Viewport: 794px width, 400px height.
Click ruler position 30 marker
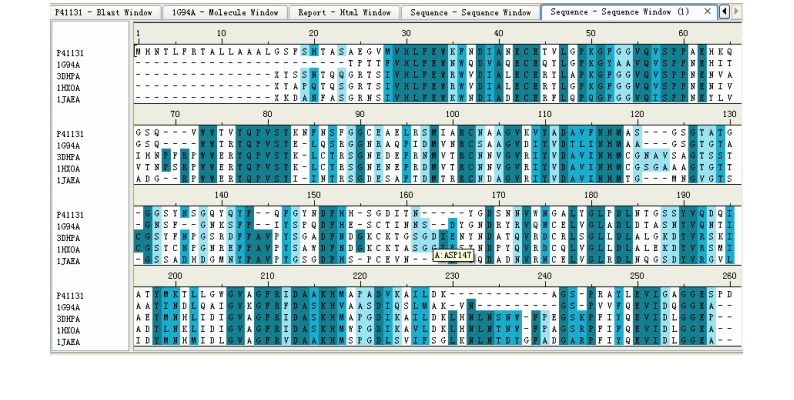[406, 33]
